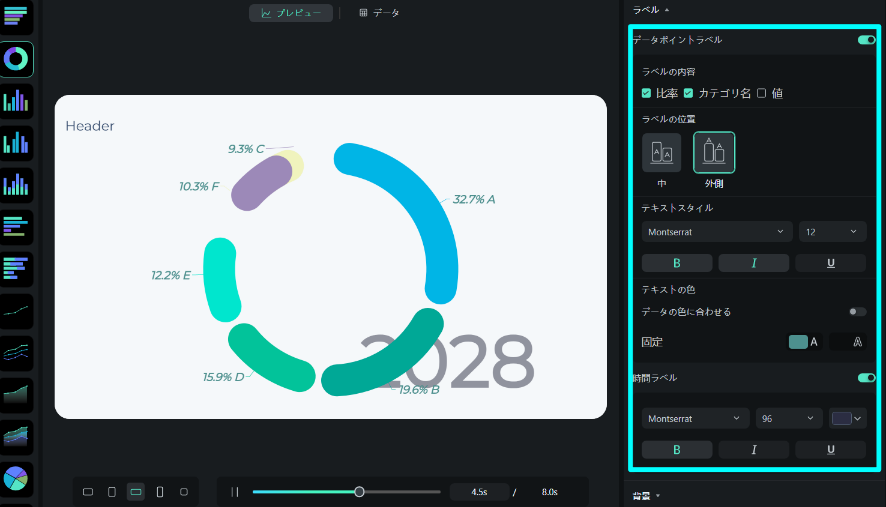
Task: Open time label font size 96 dropdown
Action: tap(789, 419)
